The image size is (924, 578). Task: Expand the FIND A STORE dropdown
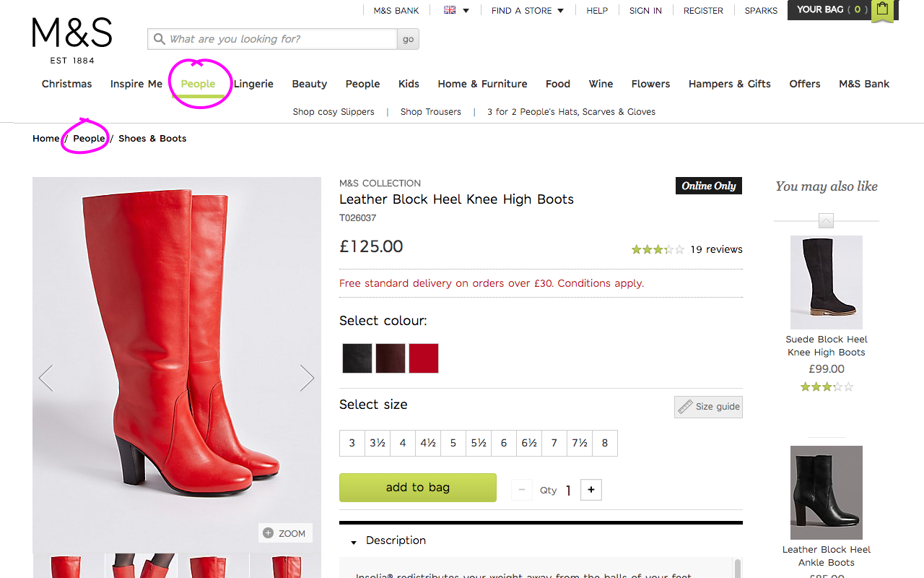[x=528, y=10]
